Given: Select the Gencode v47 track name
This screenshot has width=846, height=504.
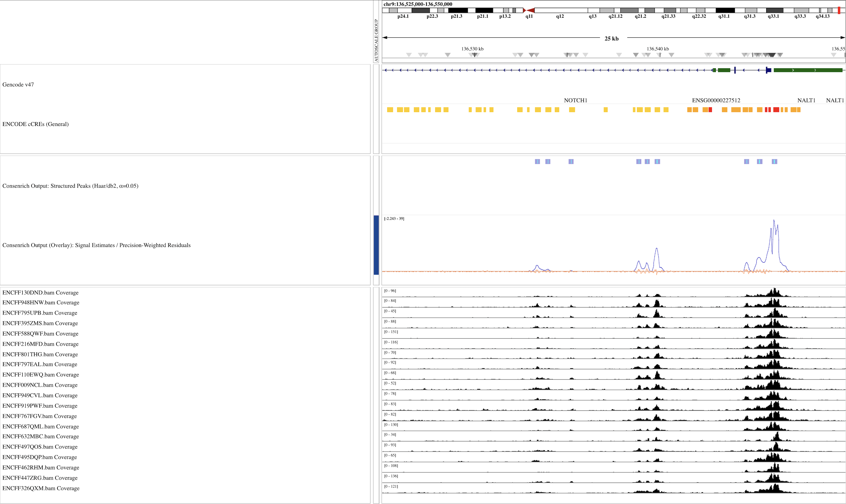Looking at the screenshot, I should coord(18,85).
